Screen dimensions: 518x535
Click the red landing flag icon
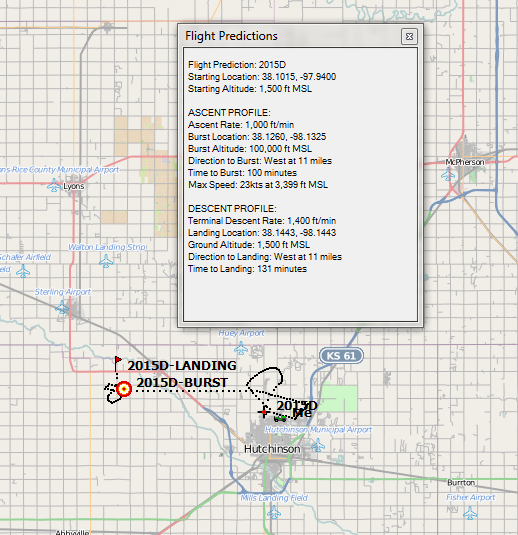coord(118,364)
